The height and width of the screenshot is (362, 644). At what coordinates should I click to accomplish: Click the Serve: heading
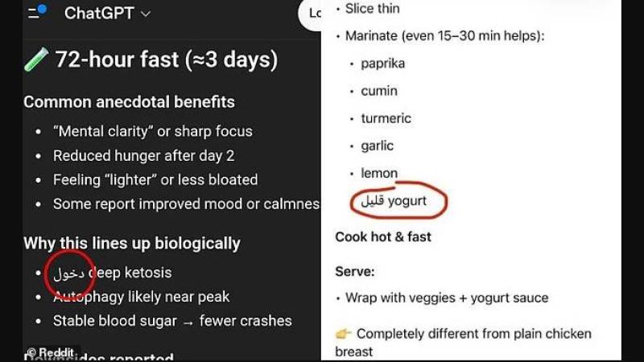pos(355,272)
